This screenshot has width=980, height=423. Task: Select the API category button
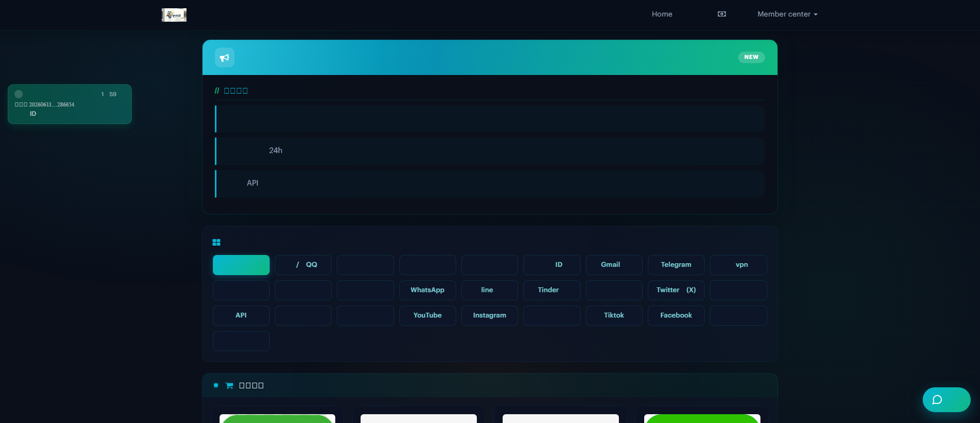click(241, 315)
